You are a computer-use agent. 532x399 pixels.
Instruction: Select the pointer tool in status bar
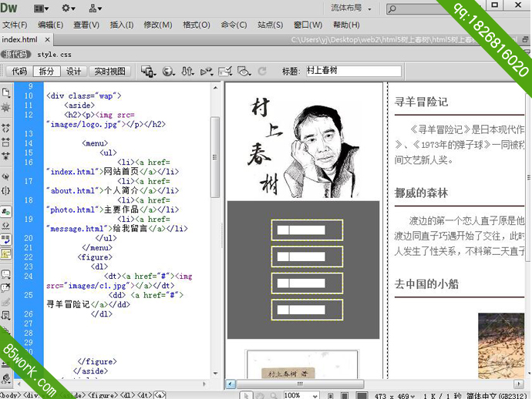(x=246, y=395)
